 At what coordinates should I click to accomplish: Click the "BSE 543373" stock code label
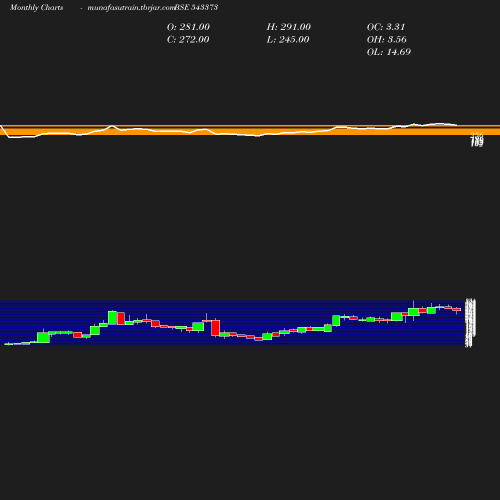point(196,7)
